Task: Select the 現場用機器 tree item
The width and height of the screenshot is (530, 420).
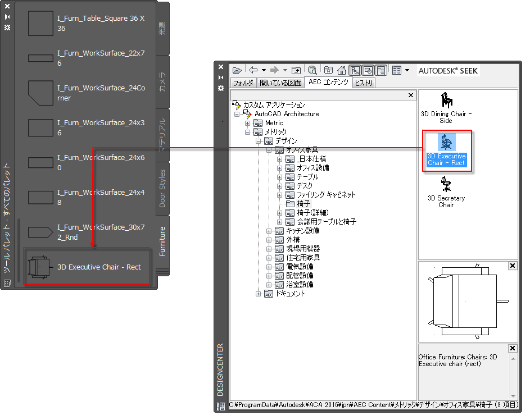Action: click(303, 249)
